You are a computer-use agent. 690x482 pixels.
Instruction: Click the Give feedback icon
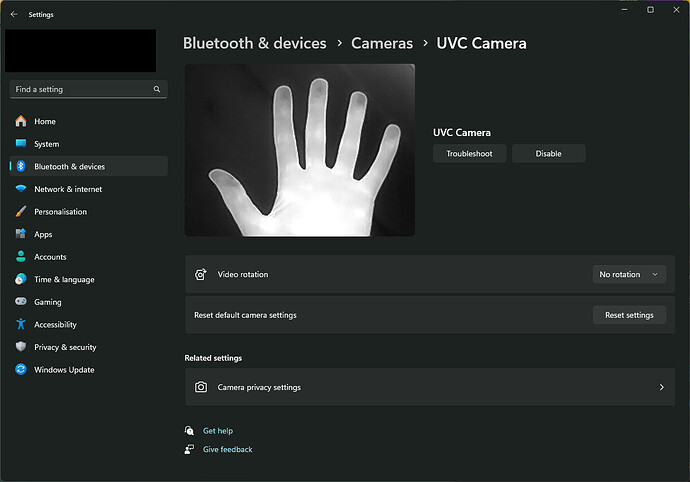(189, 449)
